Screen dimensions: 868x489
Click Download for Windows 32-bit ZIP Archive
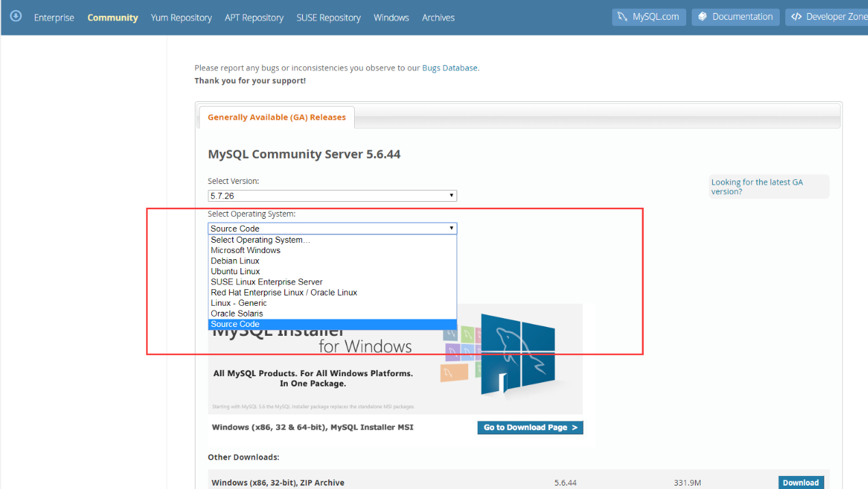pyautogui.click(x=801, y=483)
